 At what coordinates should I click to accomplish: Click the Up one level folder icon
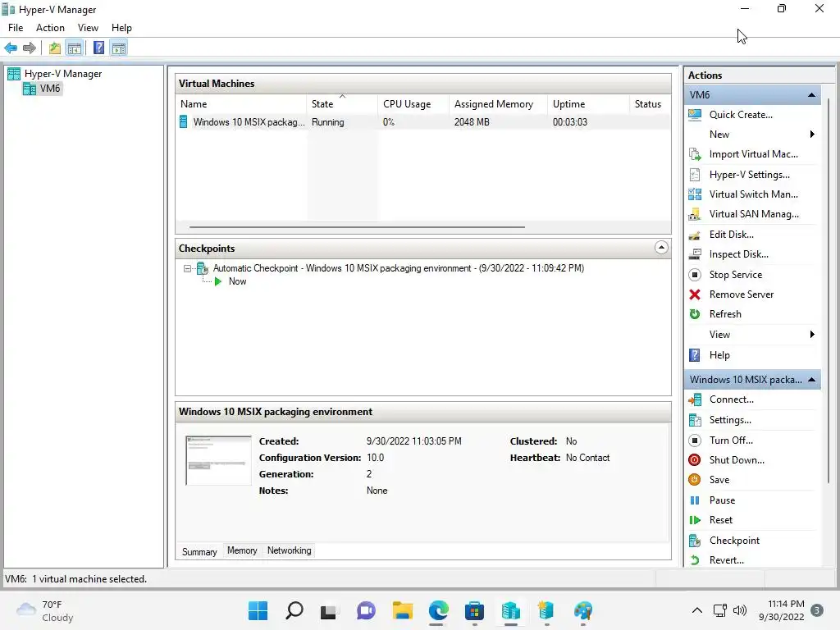pyautogui.click(x=55, y=48)
